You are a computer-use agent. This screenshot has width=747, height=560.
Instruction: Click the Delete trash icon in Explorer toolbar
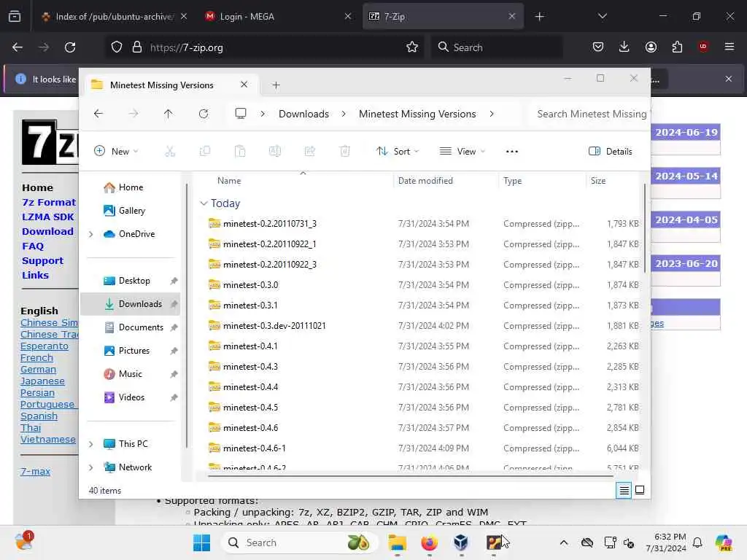click(x=345, y=152)
